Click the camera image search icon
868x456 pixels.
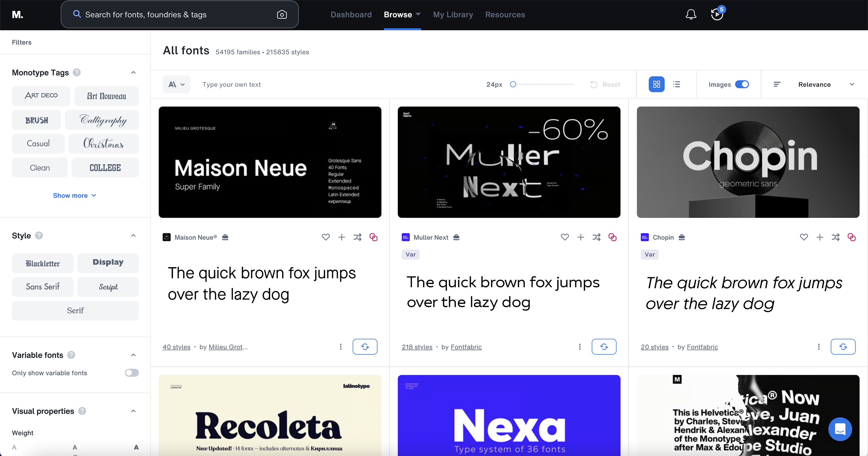click(282, 14)
